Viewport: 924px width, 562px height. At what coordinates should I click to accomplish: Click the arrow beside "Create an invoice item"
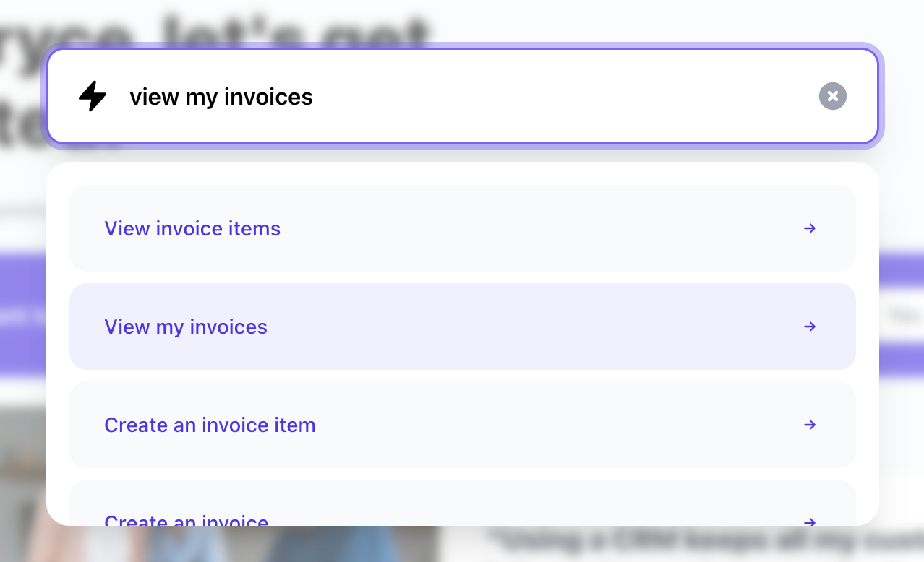810,425
